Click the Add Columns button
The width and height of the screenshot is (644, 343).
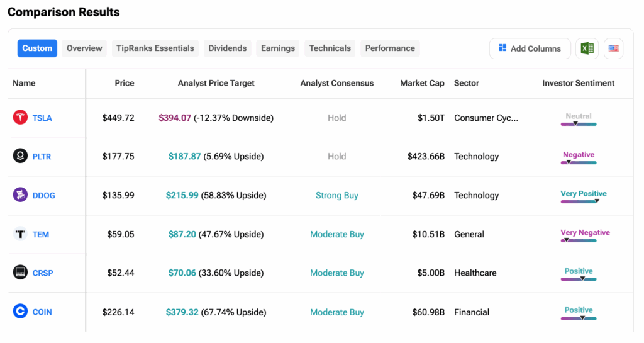(530, 48)
